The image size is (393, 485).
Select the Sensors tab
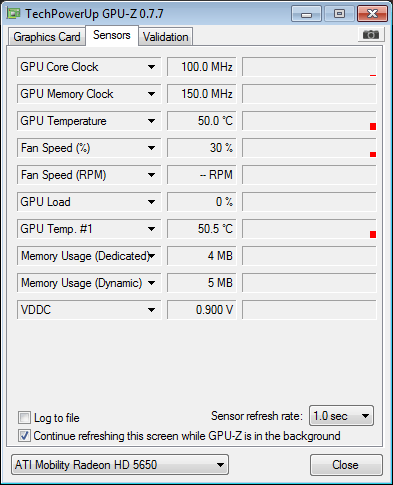(112, 35)
